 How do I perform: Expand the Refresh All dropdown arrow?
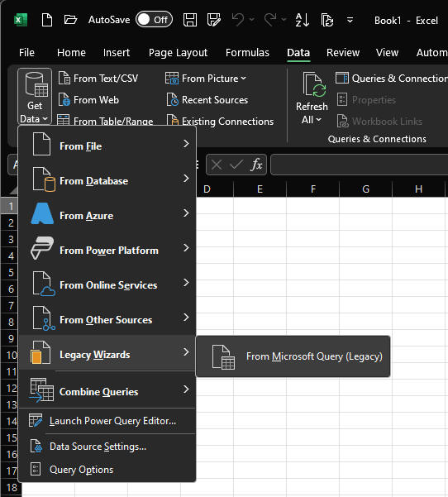[319, 120]
